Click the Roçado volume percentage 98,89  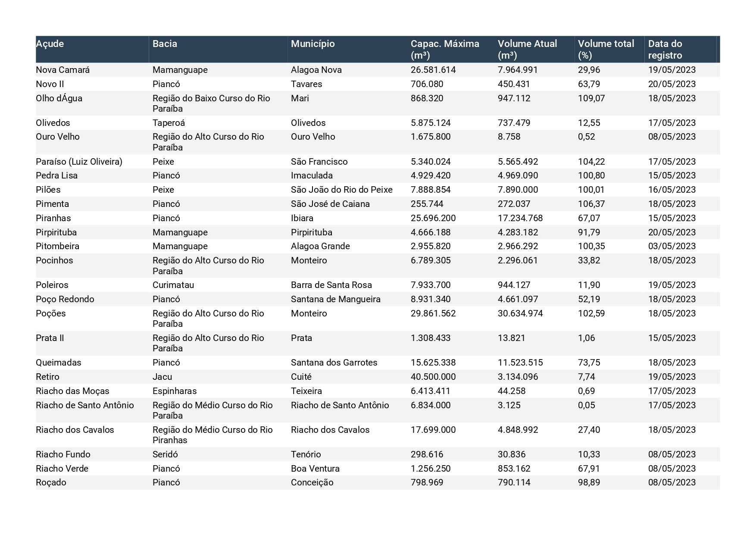[x=589, y=482]
